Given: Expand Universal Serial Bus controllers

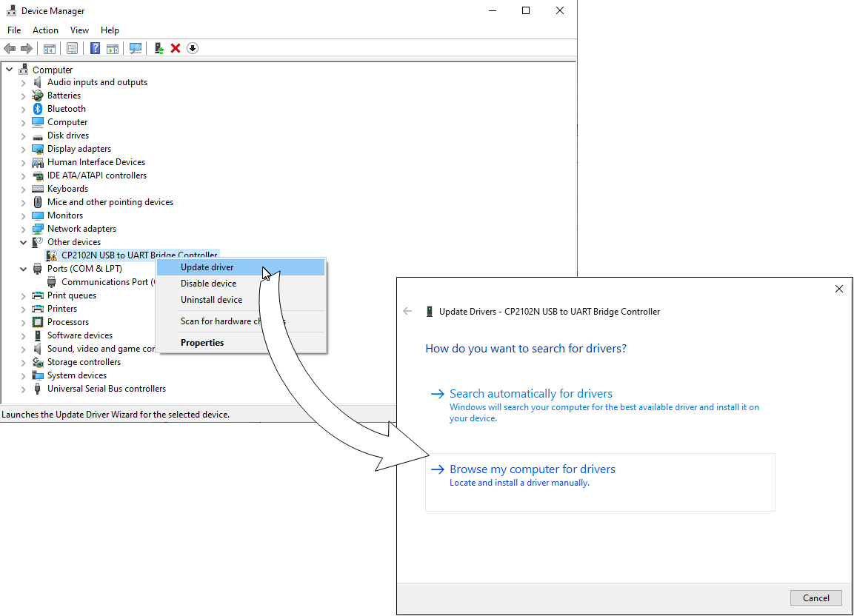Looking at the screenshot, I should click(24, 389).
